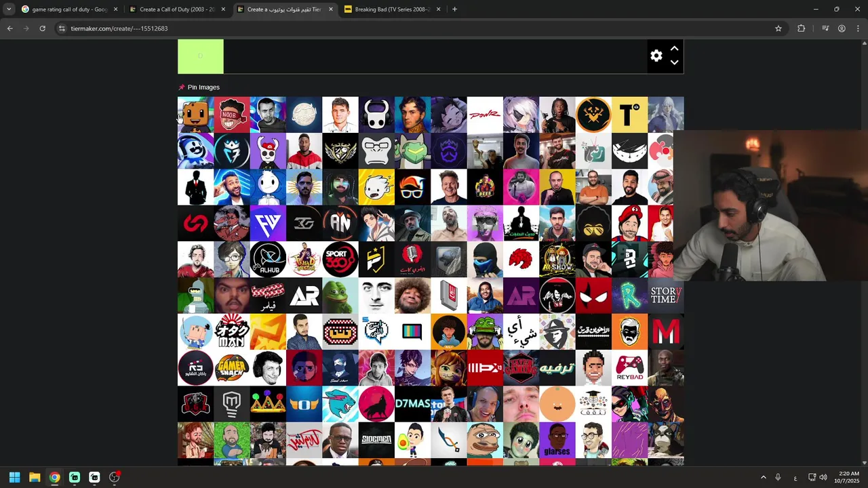Open the media control icon in Chrome
This screenshot has width=868, height=488.
click(825, 28)
